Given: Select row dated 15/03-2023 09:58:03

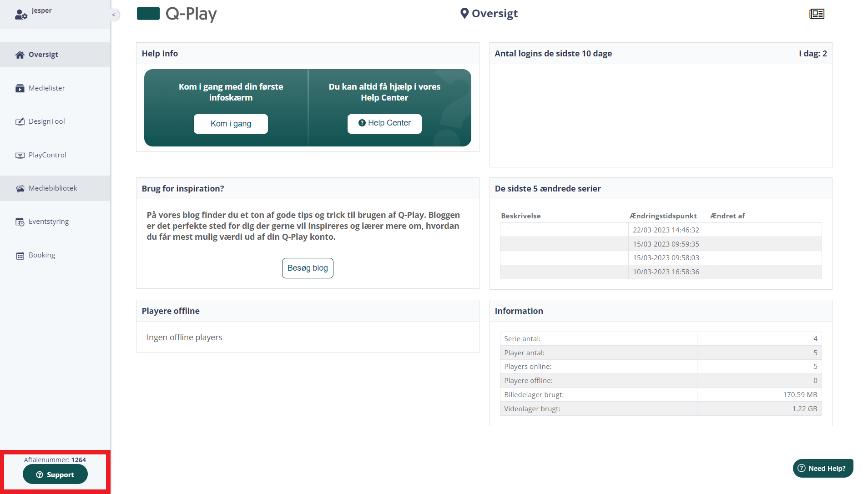Looking at the screenshot, I should pyautogui.click(x=661, y=258).
